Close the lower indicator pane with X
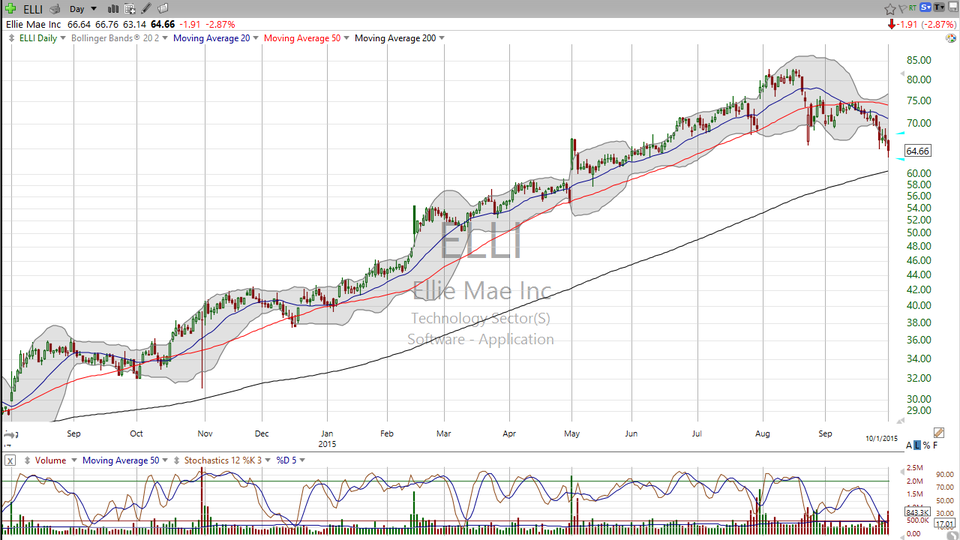This screenshot has width=960, height=540. point(10,460)
